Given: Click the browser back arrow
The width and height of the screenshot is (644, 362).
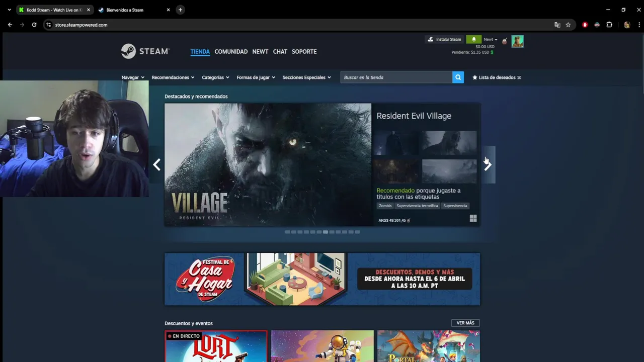Looking at the screenshot, I should click(10, 25).
